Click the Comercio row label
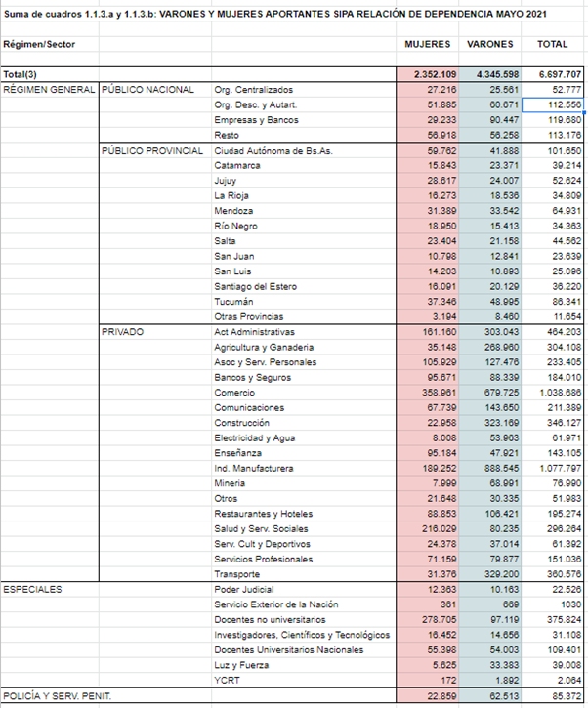Image resolution: width=588 pixels, height=708 pixels. [x=234, y=393]
